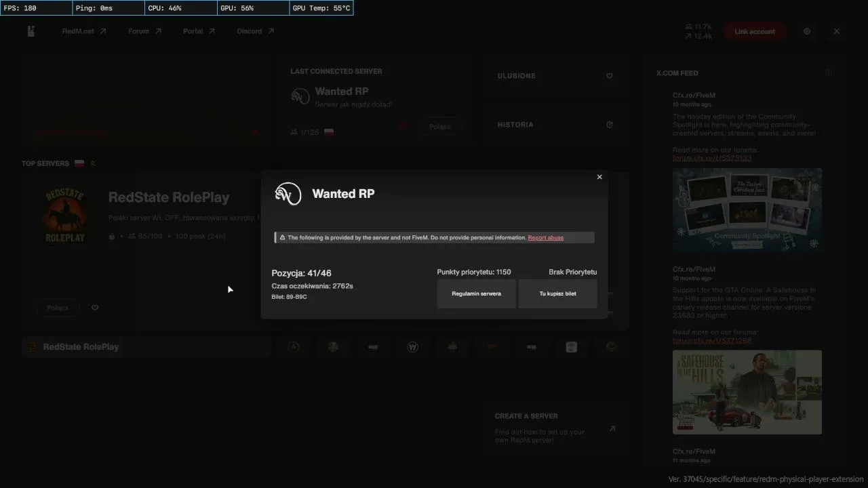Open the settings gear icon
This screenshot has height=488, width=868.
pyautogui.click(x=807, y=31)
